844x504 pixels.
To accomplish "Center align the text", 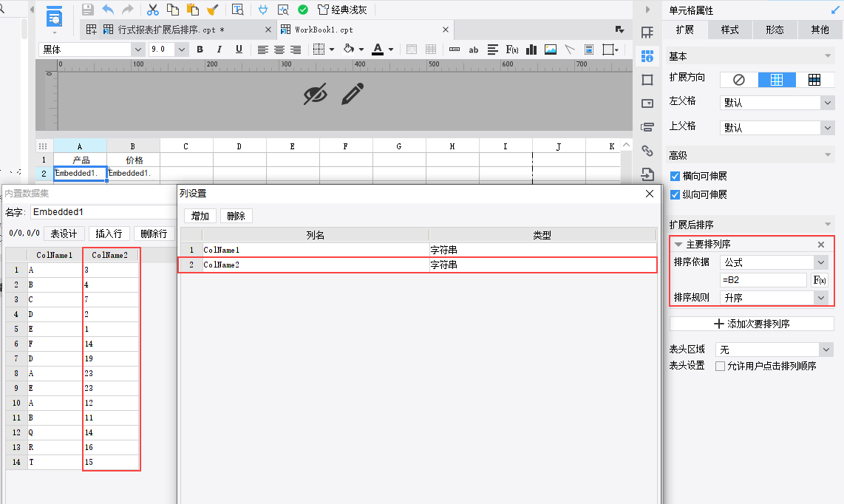I will [279, 50].
